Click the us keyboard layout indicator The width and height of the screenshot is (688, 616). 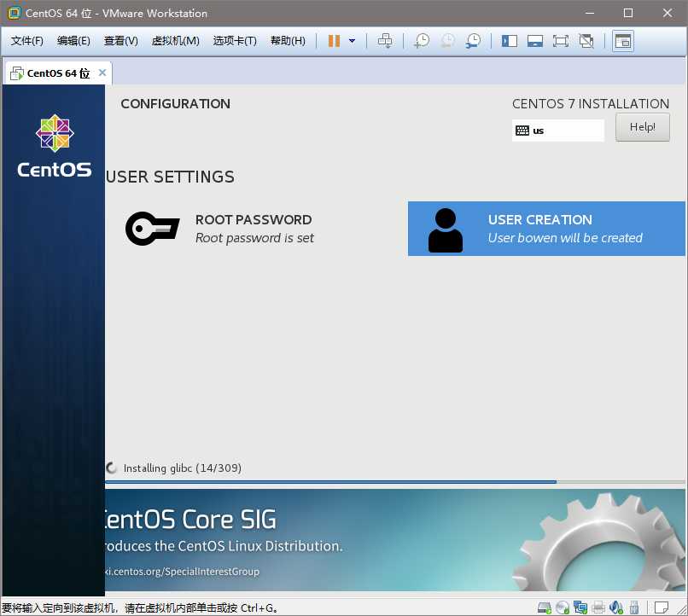coord(557,131)
